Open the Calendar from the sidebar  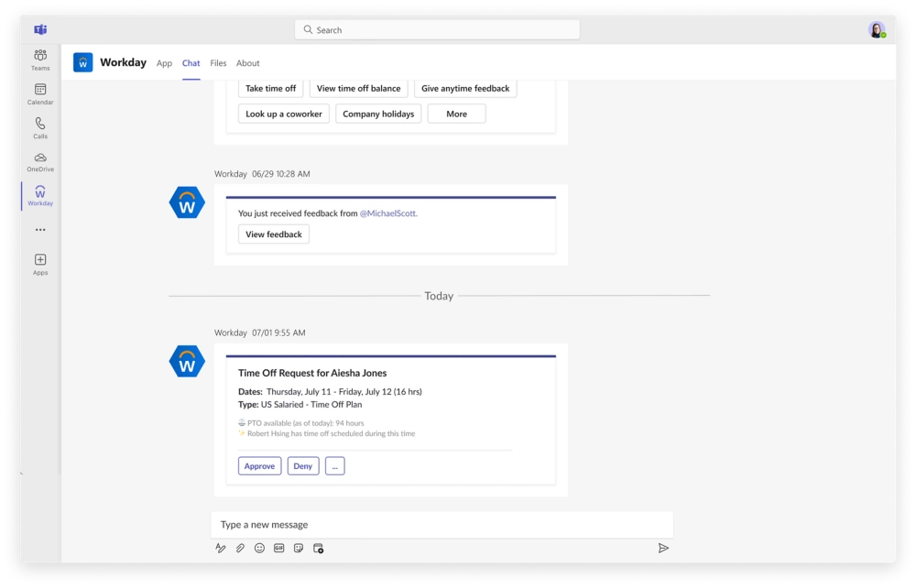click(x=40, y=93)
